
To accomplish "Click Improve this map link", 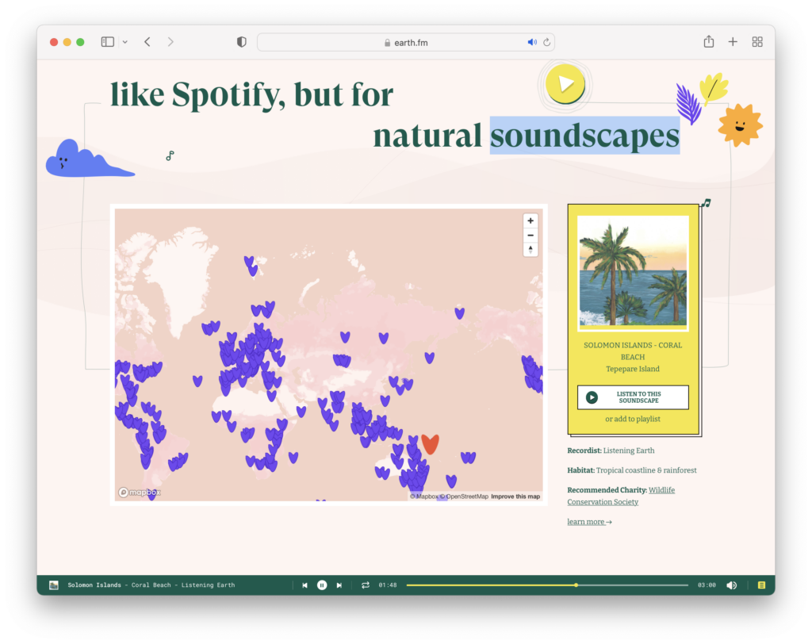I will [x=515, y=496].
